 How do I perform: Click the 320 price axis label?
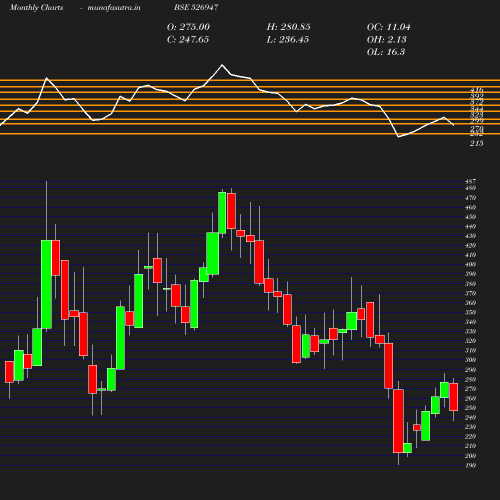[x=471, y=341]
